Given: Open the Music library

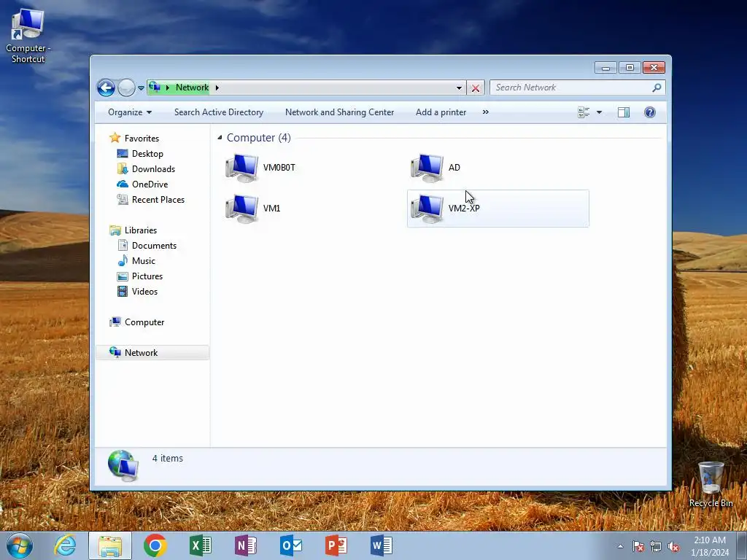Looking at the screenshot, I should pyautogui.click(x=144, y=261).
